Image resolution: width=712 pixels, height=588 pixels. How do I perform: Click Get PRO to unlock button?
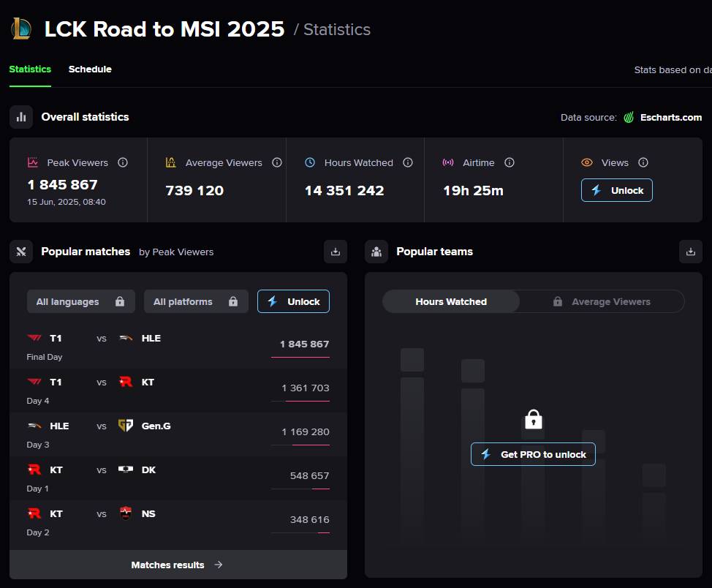point(533,454)
